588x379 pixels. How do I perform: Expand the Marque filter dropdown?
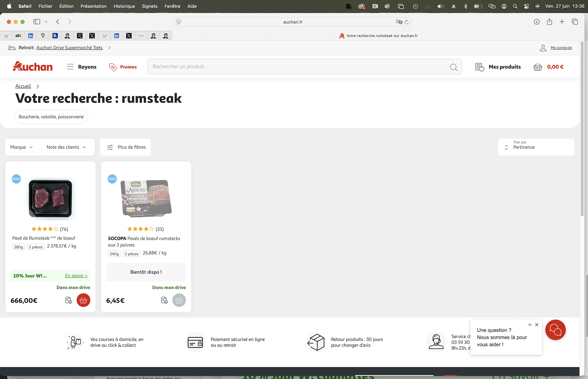[x=23, y=147]
